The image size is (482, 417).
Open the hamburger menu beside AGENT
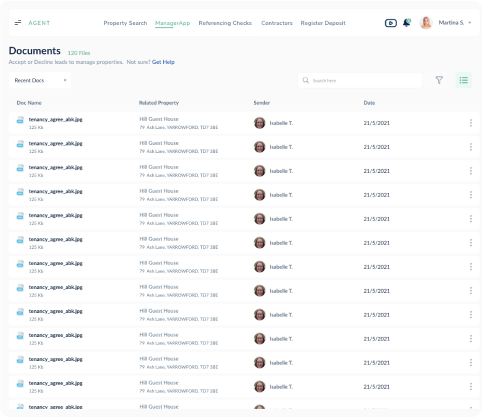pyautogui.click(x=18, y=23)
